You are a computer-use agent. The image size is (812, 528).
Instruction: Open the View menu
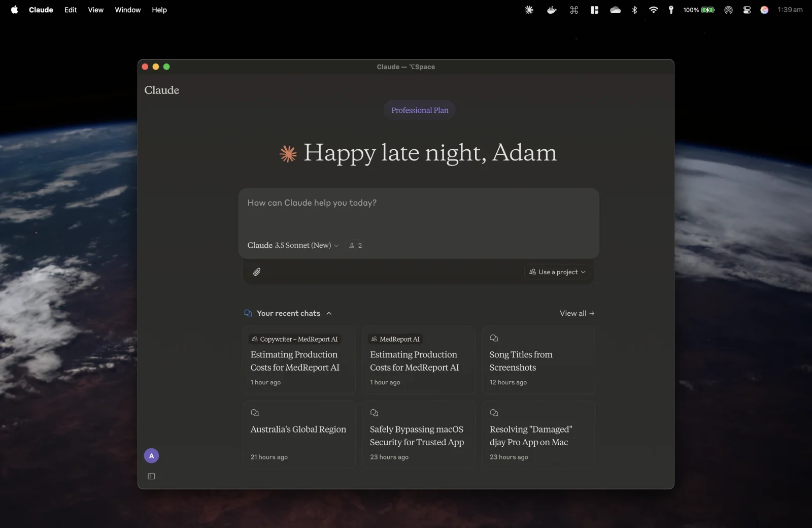tap(95, 10)
